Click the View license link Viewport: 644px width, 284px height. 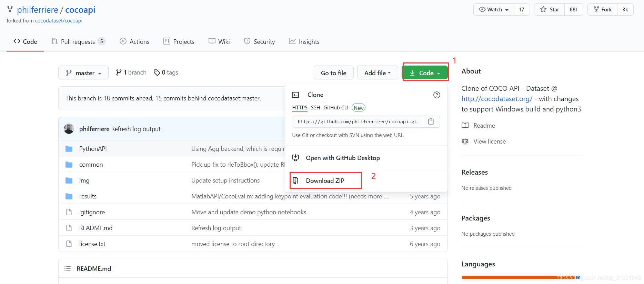tap(490, 141)
